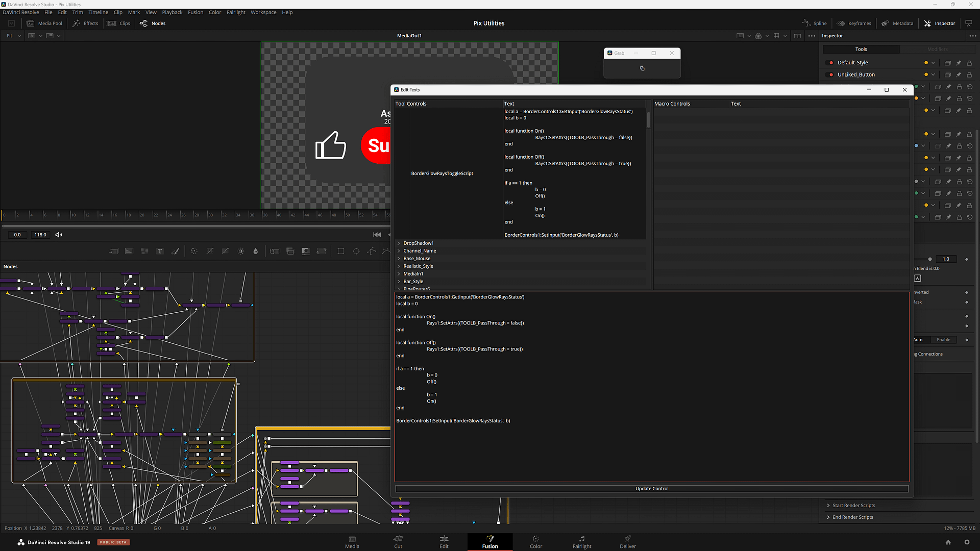Screen dimensions: 980x551
Task: Click the Brightness Contrast tool icon
Action: (x=241, y=251)
